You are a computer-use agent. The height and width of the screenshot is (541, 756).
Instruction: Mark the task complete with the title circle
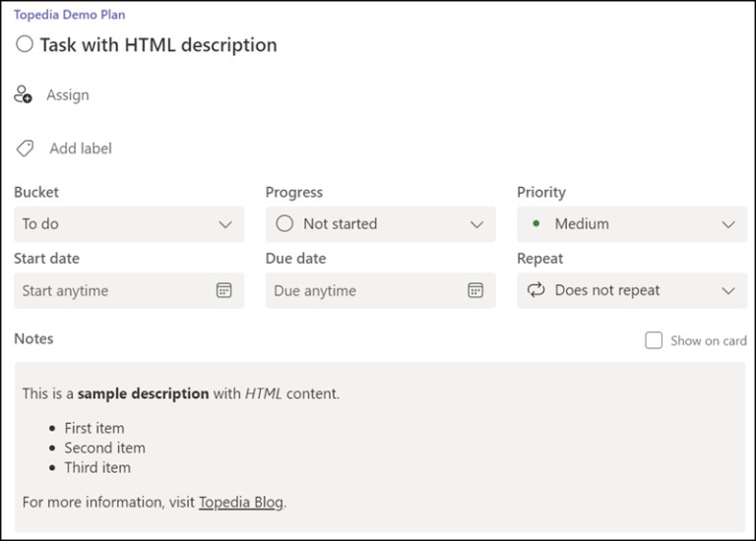coord(25,44)
